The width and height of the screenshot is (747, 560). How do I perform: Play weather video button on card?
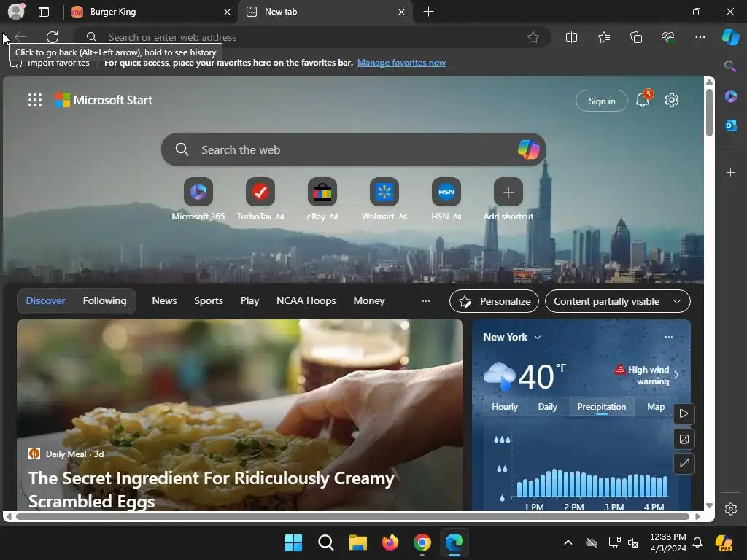pos(684,413)
